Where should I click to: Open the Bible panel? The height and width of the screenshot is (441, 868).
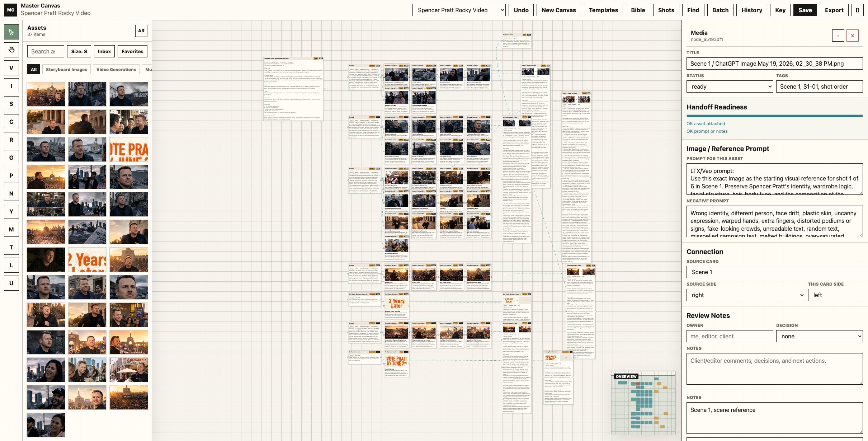pyautogui.click(x=638, y=10)
